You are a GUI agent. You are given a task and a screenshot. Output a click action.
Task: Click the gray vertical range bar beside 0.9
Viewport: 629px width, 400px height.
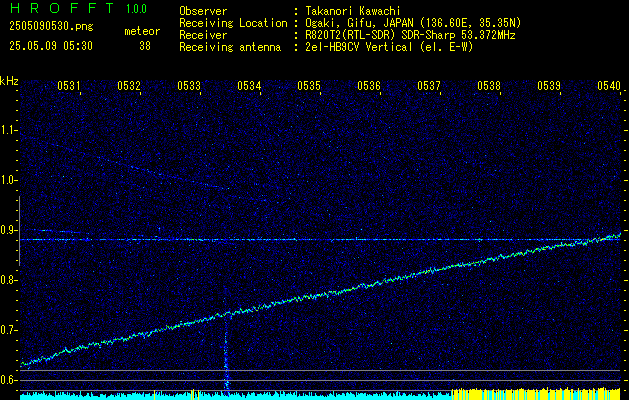click(x=19, y=231)
